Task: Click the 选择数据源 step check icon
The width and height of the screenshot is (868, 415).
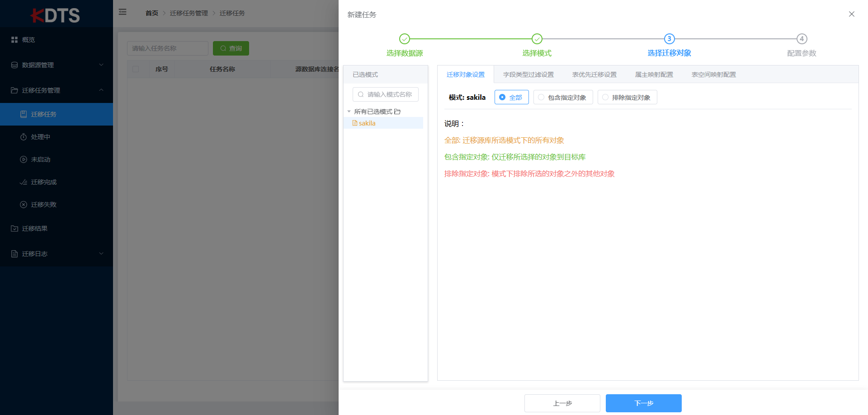Action: point(405,39)
